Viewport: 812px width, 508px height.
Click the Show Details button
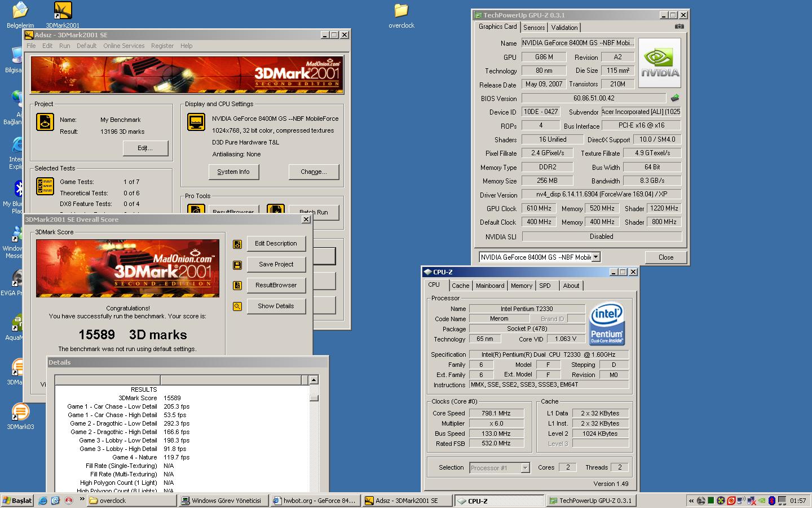coord(276,306)
